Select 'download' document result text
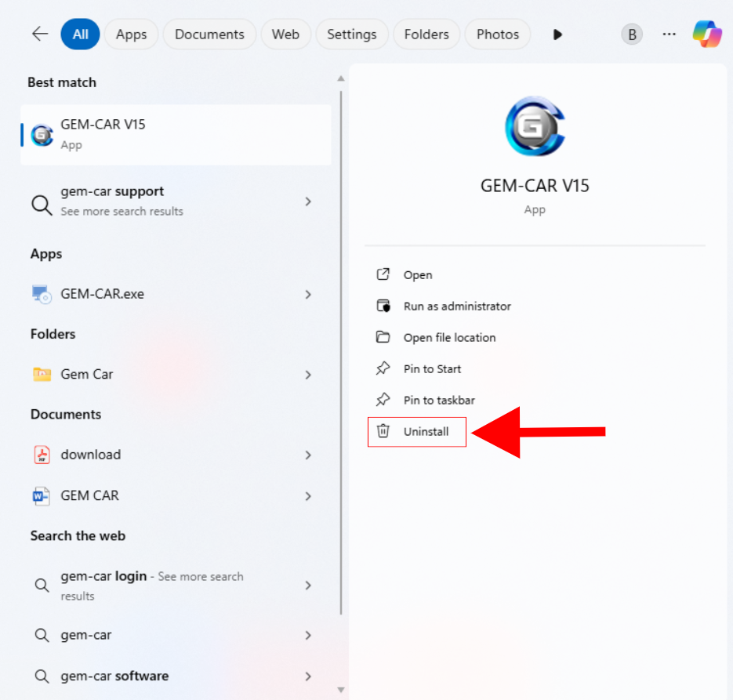 coord(91,455)
